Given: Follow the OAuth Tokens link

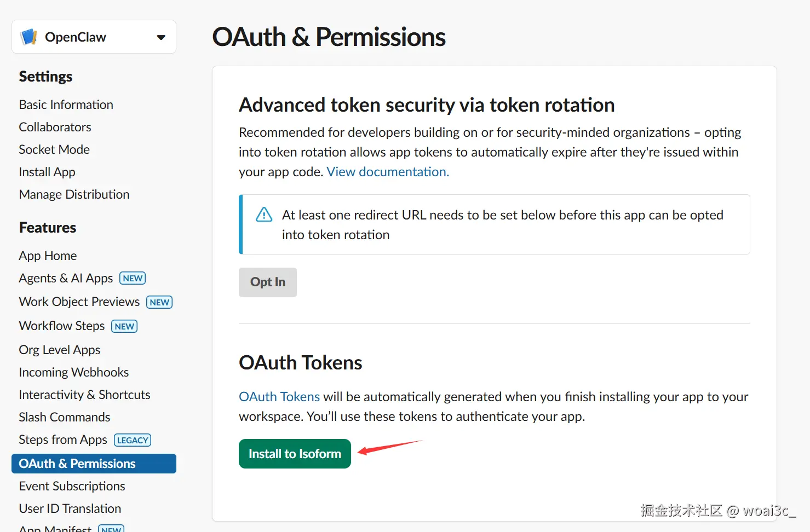Looking at the screenshot, I should coord(279,397).
